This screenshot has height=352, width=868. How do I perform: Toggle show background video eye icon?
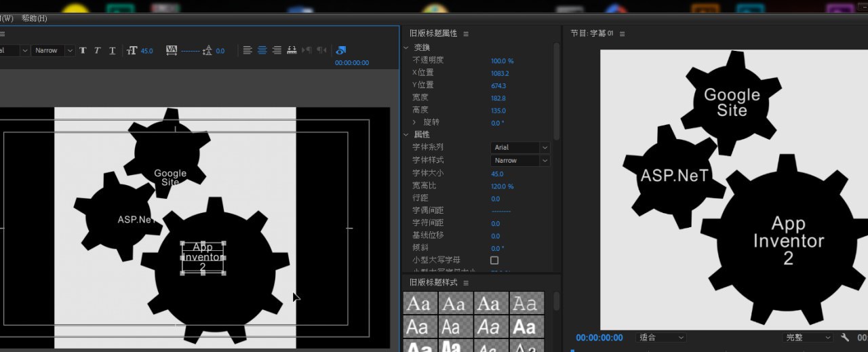(x=341, y=51)
